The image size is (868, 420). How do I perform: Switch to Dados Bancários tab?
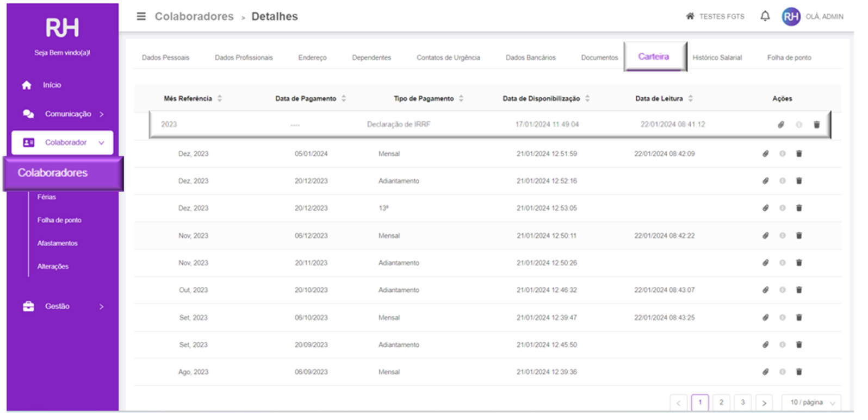530,58
